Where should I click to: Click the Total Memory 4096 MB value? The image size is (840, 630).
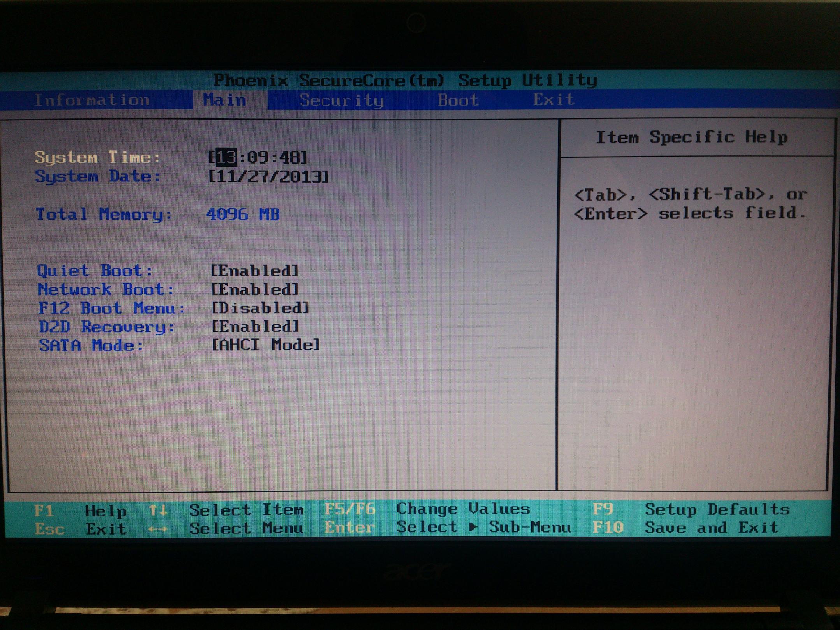click(243, 215)
